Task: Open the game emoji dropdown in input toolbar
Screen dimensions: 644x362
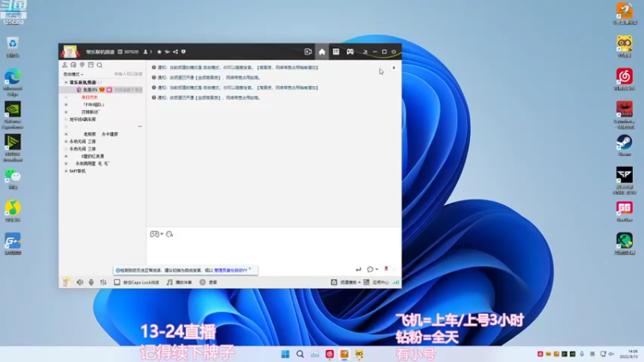Action: coord(156,234)
